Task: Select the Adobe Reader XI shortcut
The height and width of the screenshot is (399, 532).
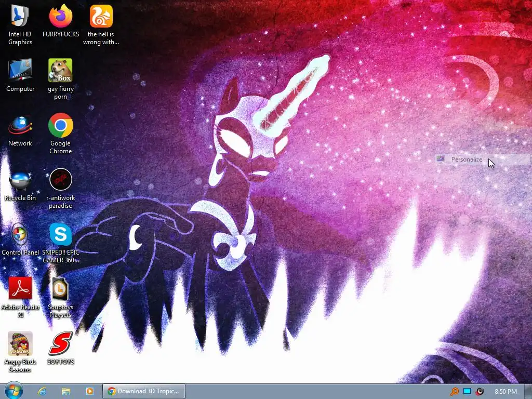Action: [x=20, y=298]
